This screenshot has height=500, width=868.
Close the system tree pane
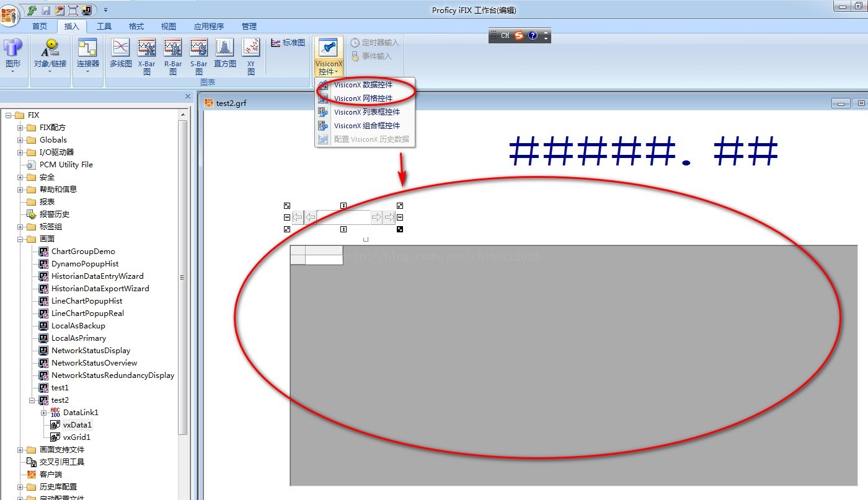[188, 96]
